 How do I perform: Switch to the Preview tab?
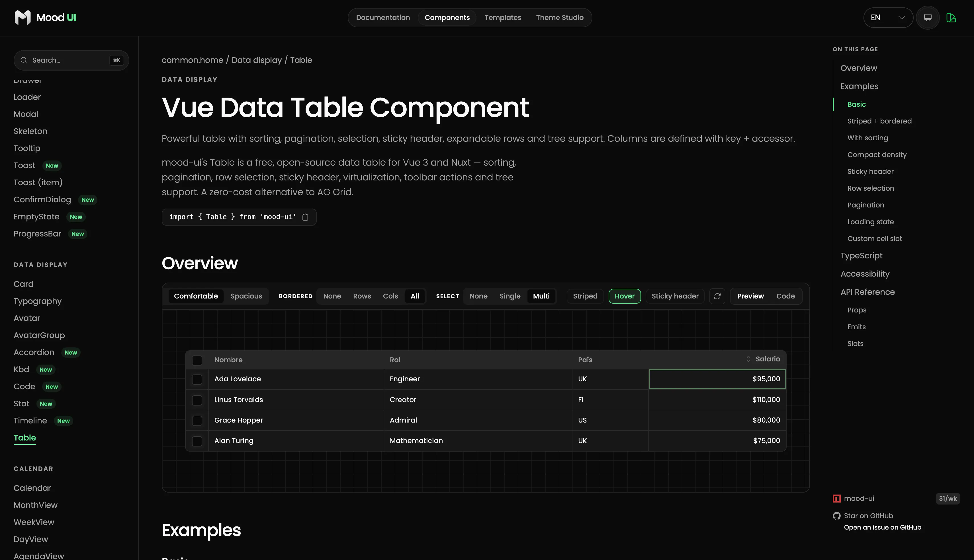[x=750, y=296]
